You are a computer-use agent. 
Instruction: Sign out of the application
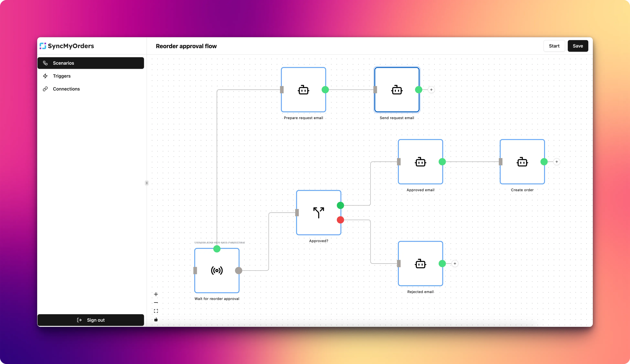91,320
